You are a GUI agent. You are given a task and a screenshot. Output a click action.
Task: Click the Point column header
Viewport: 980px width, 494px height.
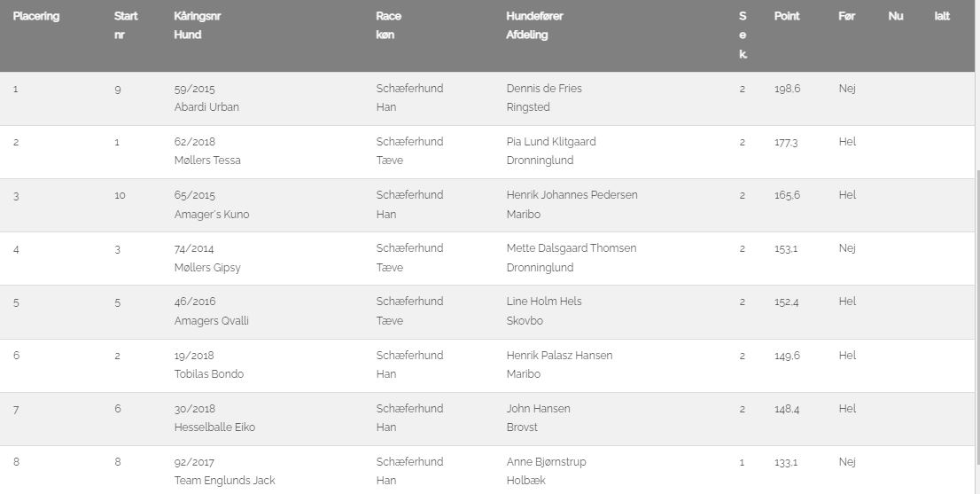click(786, 16)
